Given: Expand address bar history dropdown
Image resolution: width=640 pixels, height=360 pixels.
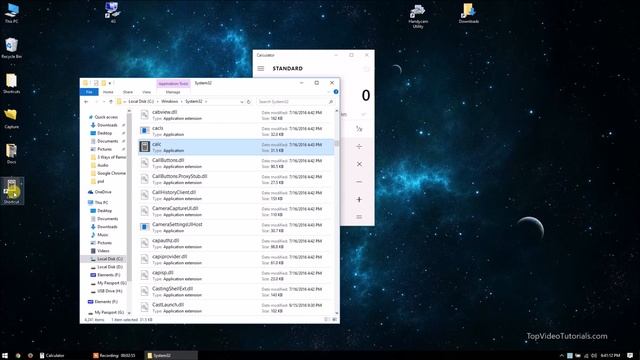Looking at the screenshot, I should [242, 102].
